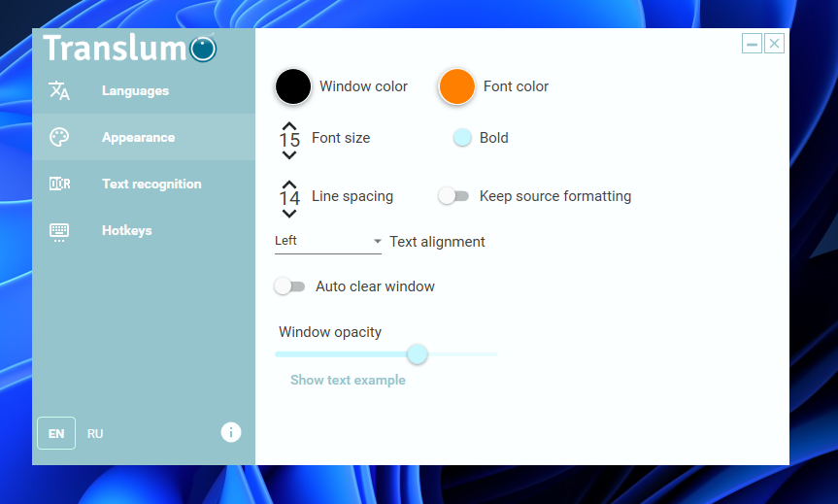Screen dimensions: 838x504
Task: Switch interface language to RU
Action: (95, 433)
